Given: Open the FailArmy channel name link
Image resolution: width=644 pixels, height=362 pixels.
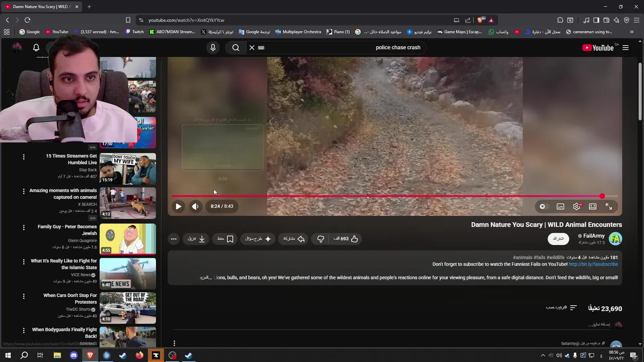Looking at the screenshot, I should (x=594, y=236).
